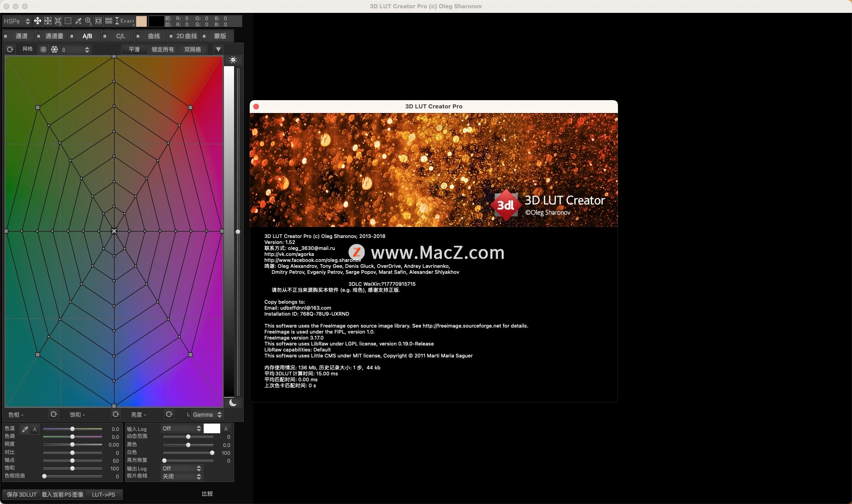
Task: Click the black color swatch in top toolbar
Action: click(x=156, y=21)
